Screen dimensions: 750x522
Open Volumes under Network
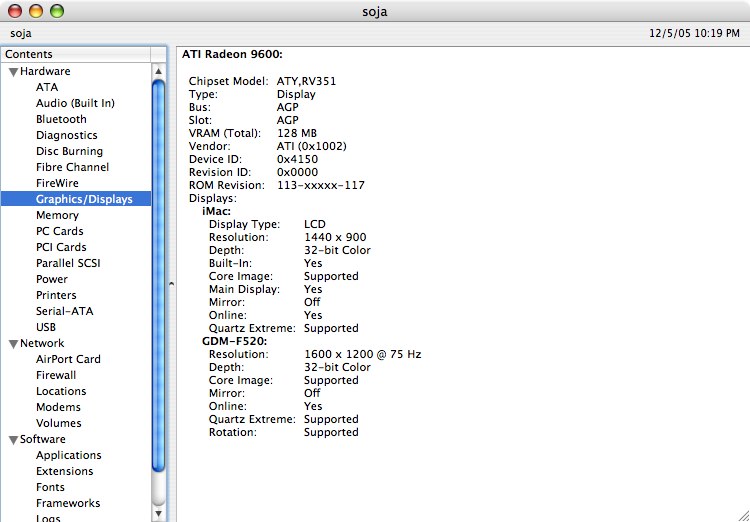(x=58, y=423)
